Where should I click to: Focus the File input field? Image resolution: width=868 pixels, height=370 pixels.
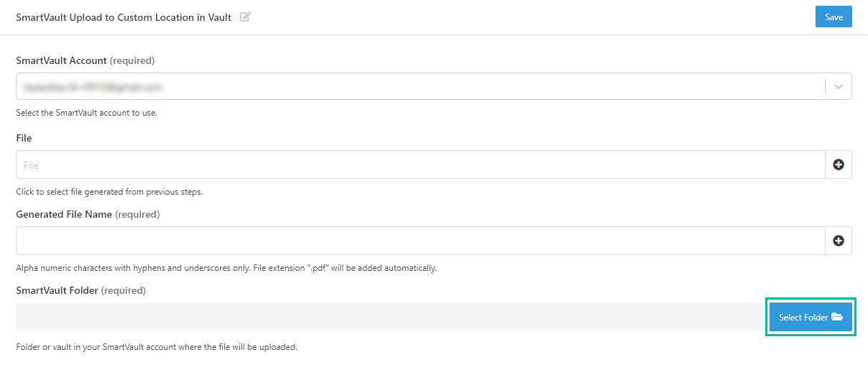pos(420,165)
